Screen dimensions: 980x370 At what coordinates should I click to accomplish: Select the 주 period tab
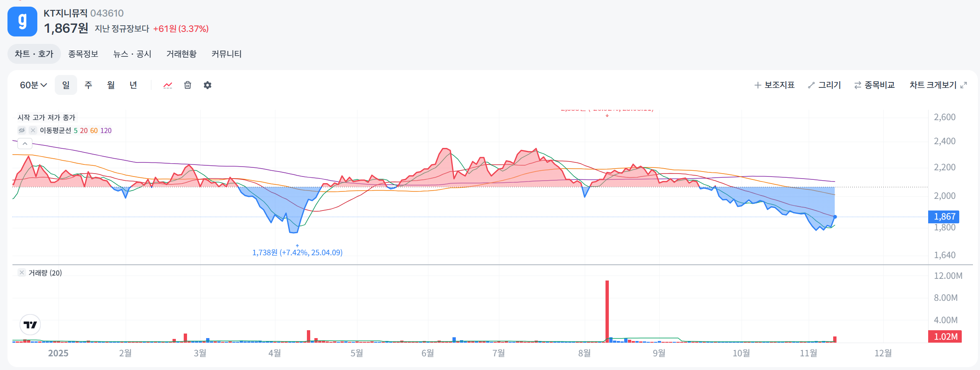[x=88, y=85]
